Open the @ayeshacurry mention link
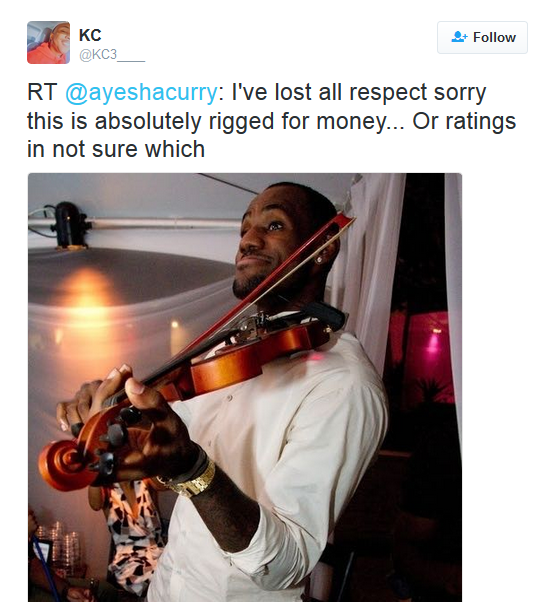The width and height of the screenshot is (555, 602). pyautogui.click(x=141, y=93)
